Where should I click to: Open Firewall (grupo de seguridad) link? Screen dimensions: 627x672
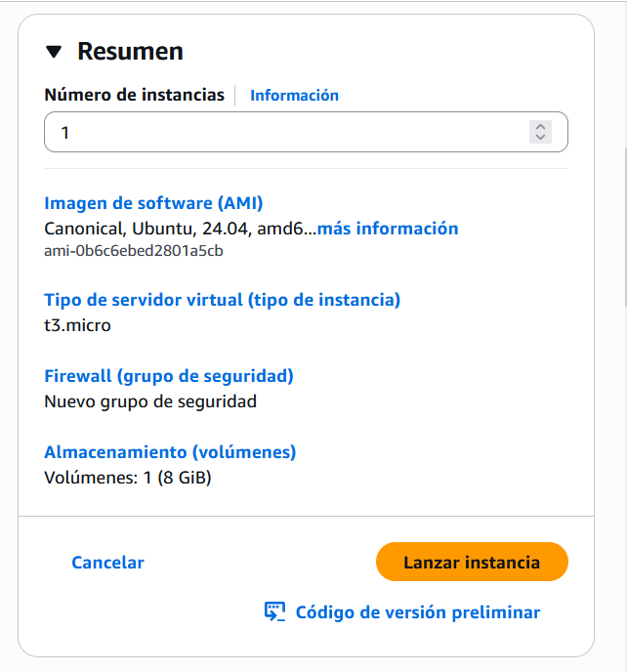coord(169,376)
